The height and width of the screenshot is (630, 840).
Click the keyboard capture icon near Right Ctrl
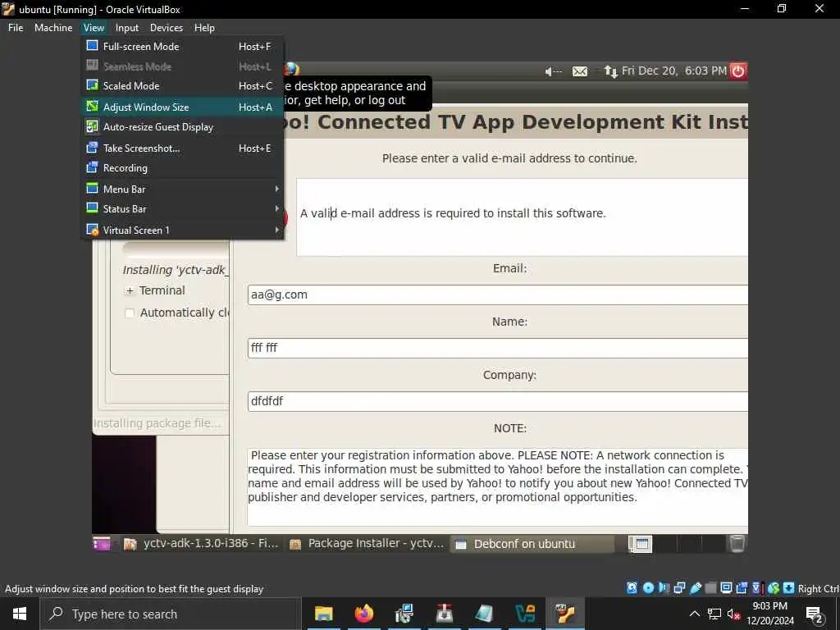coord(789,588)
